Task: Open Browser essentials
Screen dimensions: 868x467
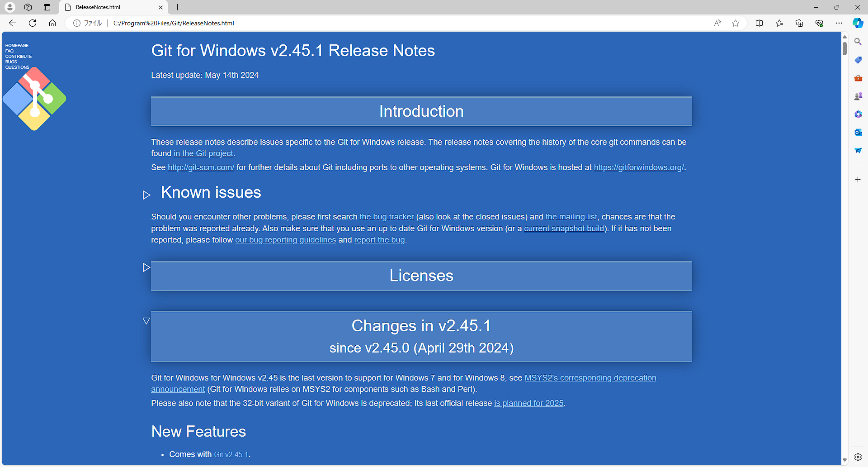Action: [x=819, y=23]
